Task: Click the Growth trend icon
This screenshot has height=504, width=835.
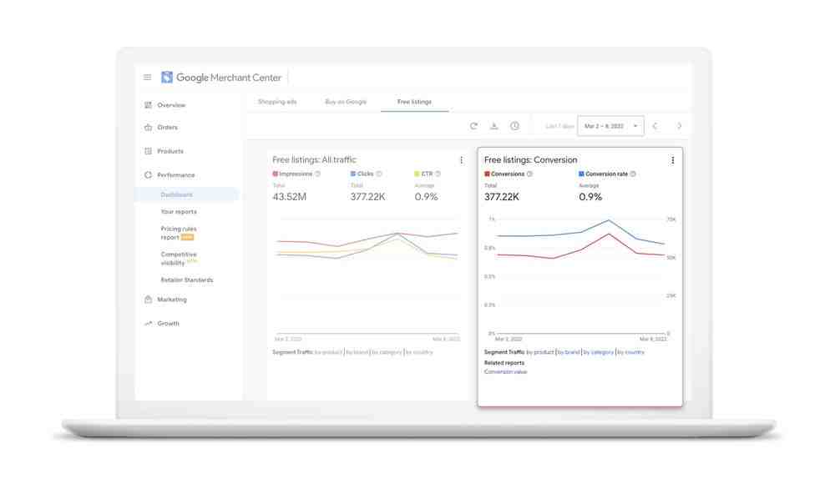Action: (148, 324)
